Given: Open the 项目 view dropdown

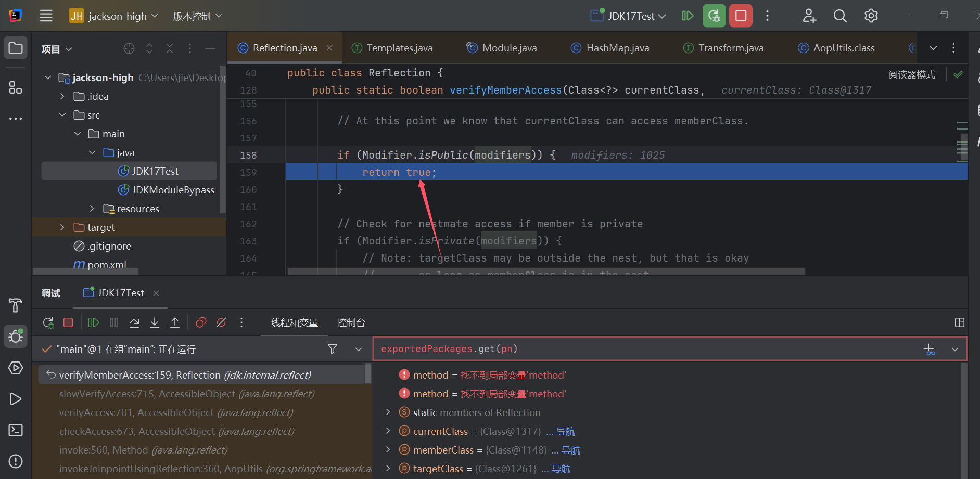Looking at the screenshot, I should pos(57,49).
